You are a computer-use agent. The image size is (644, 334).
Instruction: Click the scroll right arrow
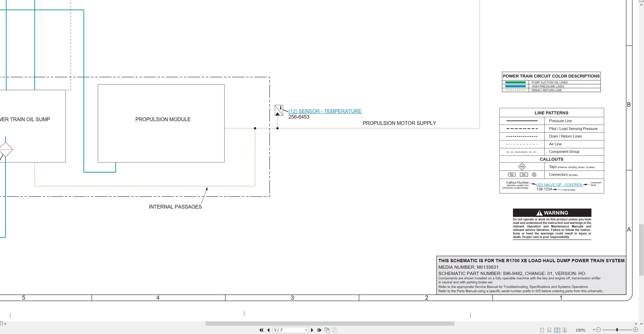point(636,324)
